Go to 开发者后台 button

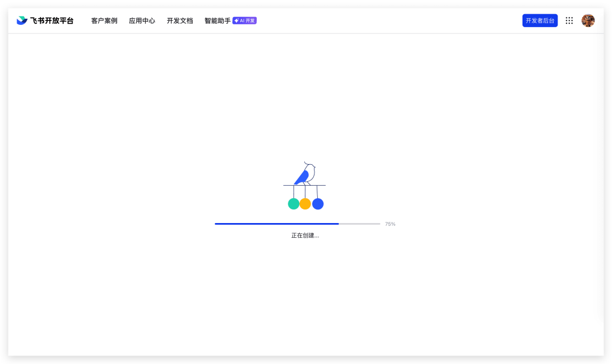540,20
